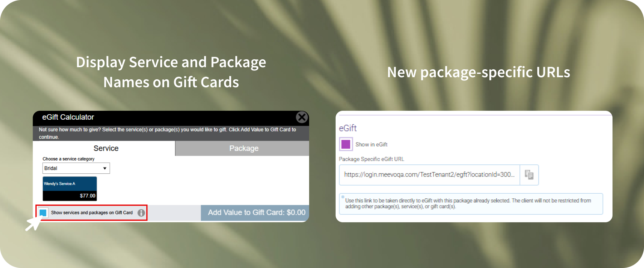The height and width of the screenshot is (268, 644).
Task: Click the Package Specific eGift URL field
Action: (429, 175)
